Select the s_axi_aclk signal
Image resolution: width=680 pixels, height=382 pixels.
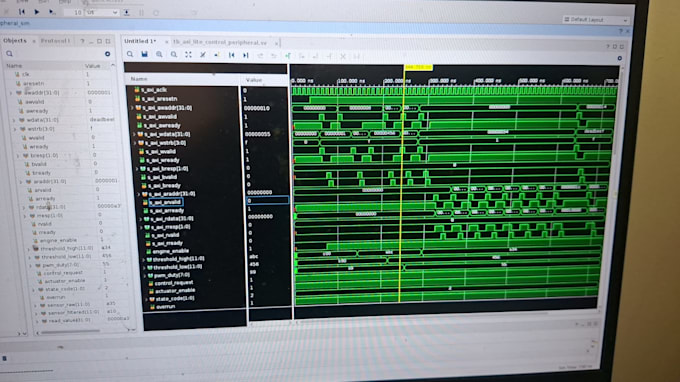[154, 90]
